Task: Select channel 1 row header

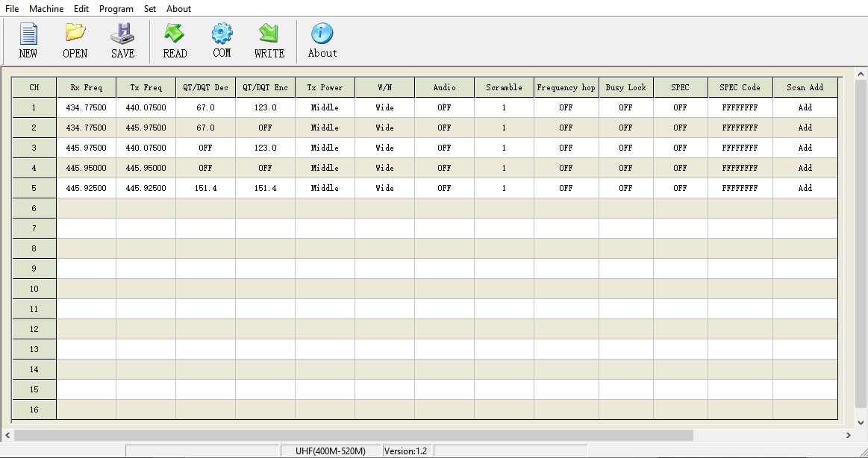Action: click(34, 108)
